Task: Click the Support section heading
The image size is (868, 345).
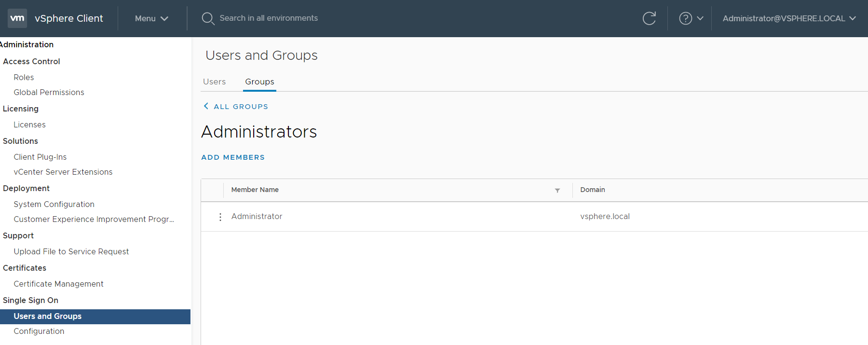Action: (x=18, y=235)
